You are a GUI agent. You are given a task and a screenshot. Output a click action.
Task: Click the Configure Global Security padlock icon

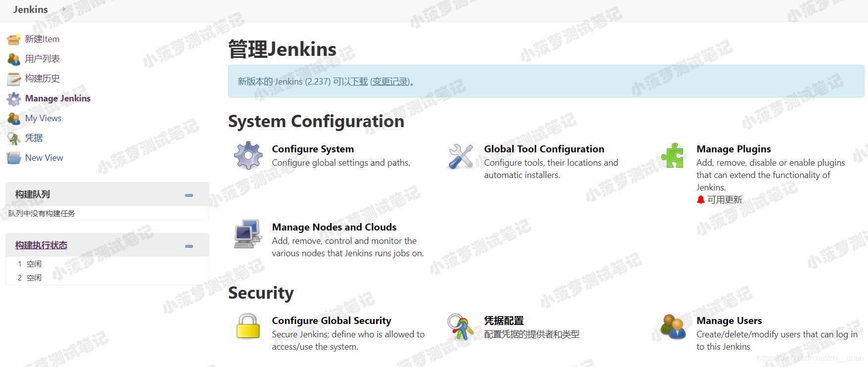[248, 326]
